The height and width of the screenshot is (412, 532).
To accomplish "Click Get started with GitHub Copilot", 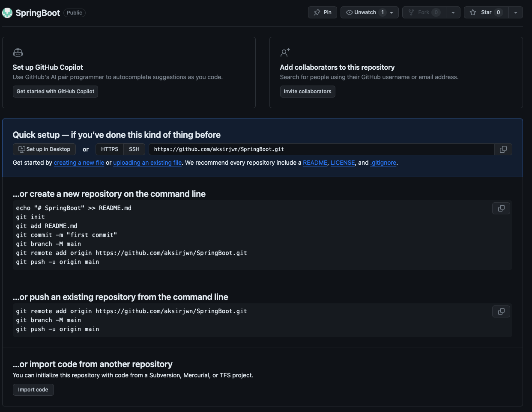I will pos(55,92).
